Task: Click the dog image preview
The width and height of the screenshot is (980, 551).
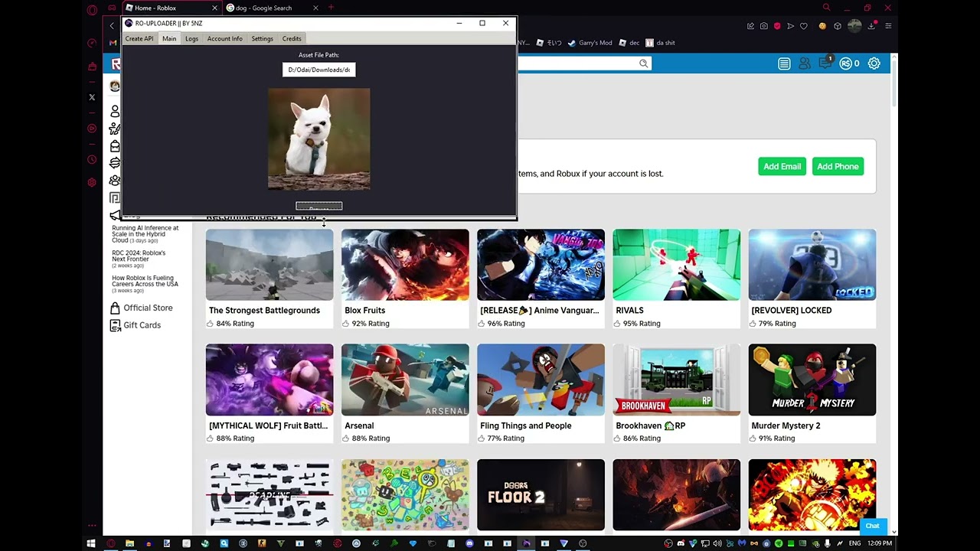Action: coord(318,139)
